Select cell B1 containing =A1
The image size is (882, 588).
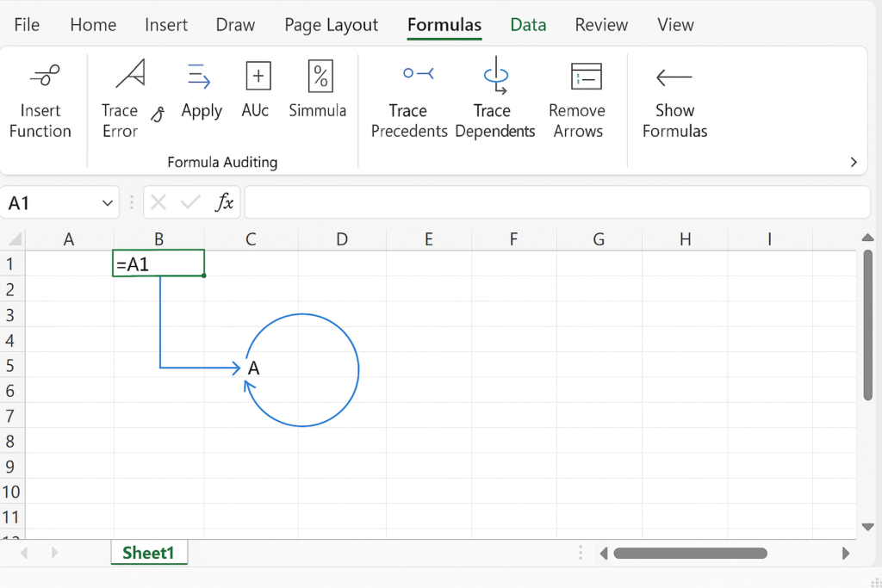(158, 263)
